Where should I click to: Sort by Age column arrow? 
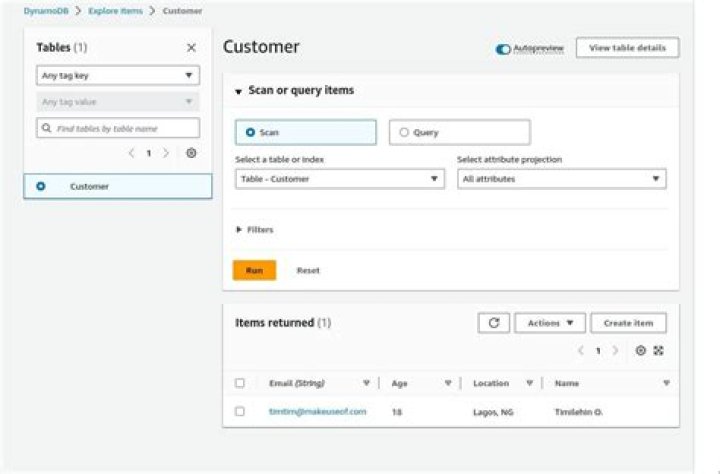pyautogui.click(x=448, y=383)
